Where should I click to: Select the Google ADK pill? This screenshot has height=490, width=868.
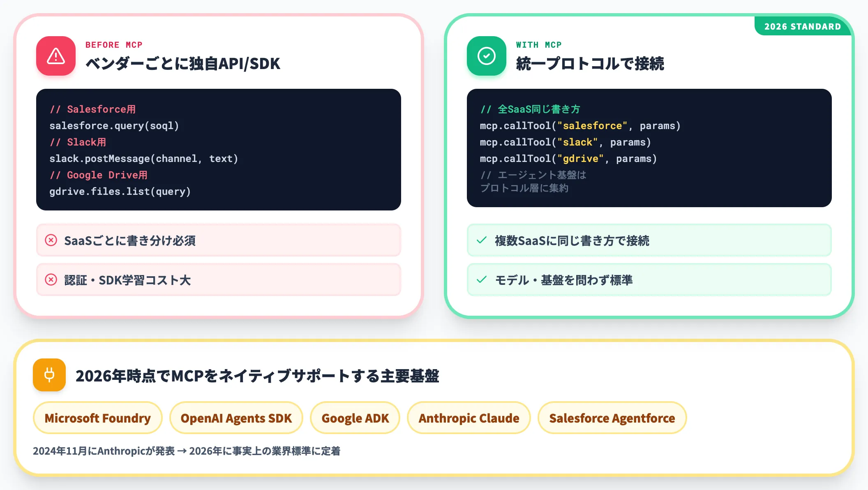pos(355,418)
